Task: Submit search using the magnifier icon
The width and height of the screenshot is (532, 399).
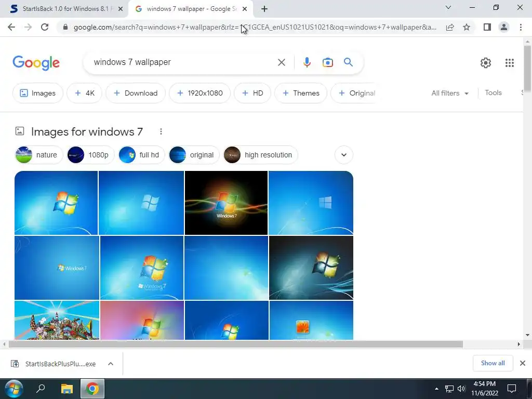Action: [348, 62]
